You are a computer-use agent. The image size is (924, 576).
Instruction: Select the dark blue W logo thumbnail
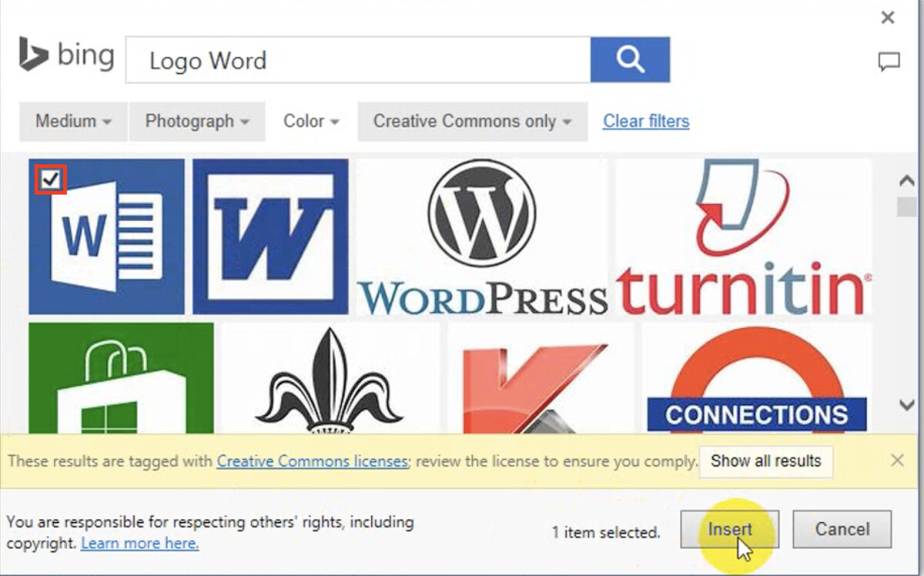(270, 236)
